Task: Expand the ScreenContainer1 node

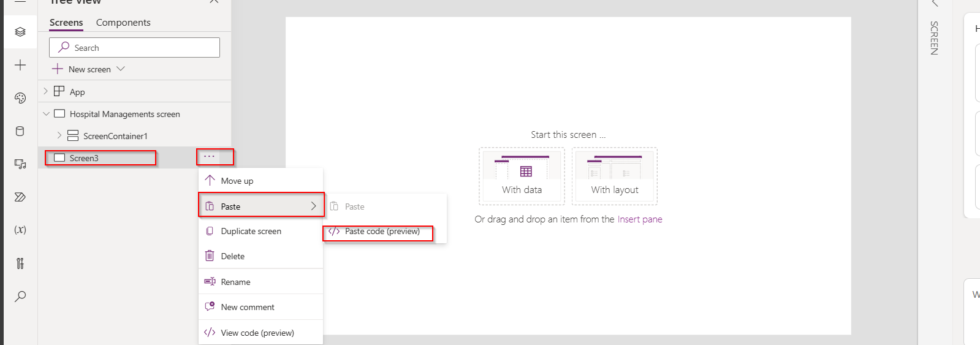Action: [x=59, y=135]
